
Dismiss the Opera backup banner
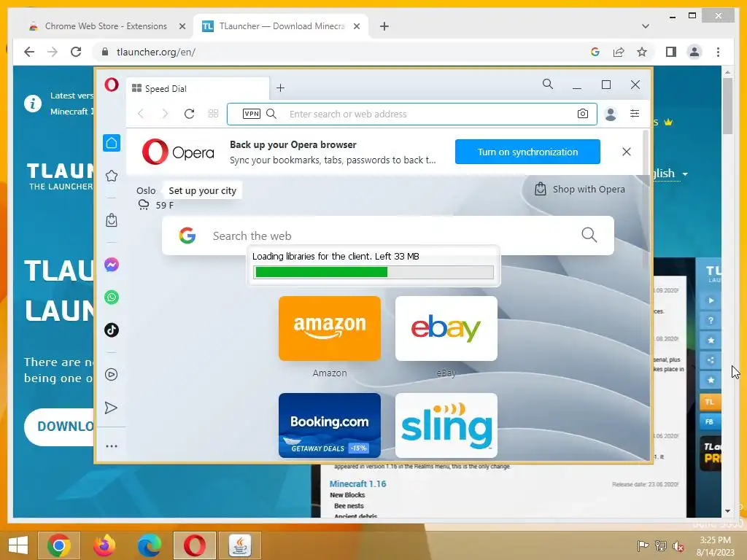627,152
